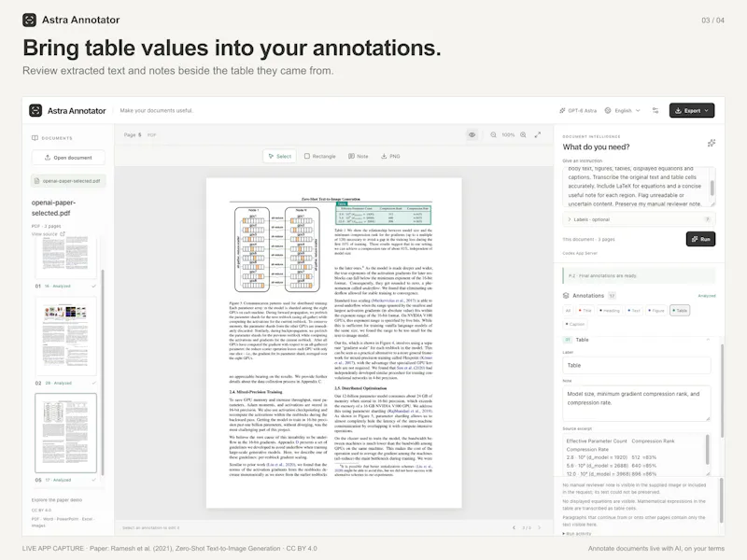Click the thumbnails list scrollbar

[103, 372]
